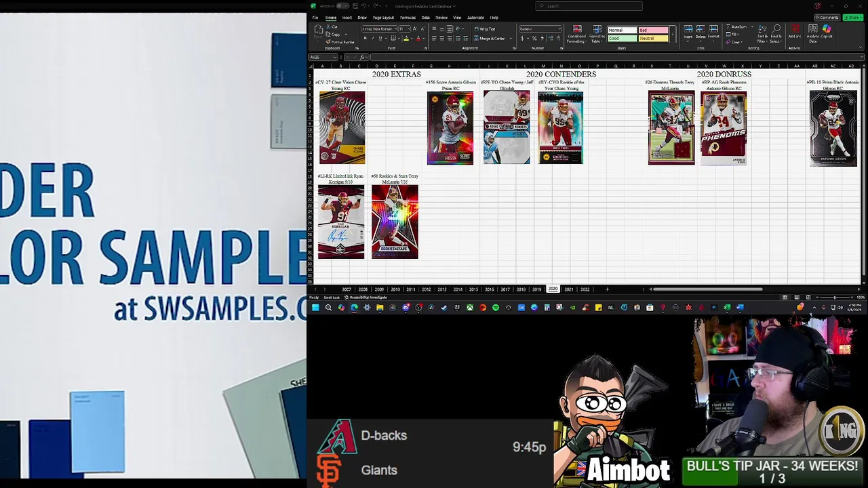Expand the font name dropdown
The width and height of the screenshot is (868, 488).
395,29
